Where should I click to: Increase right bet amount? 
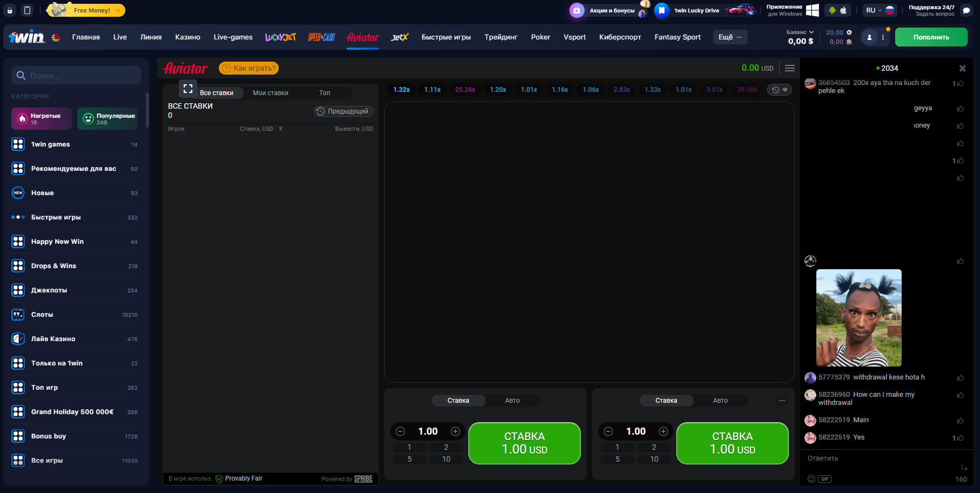pyautogui.click(x=663, y=431)
